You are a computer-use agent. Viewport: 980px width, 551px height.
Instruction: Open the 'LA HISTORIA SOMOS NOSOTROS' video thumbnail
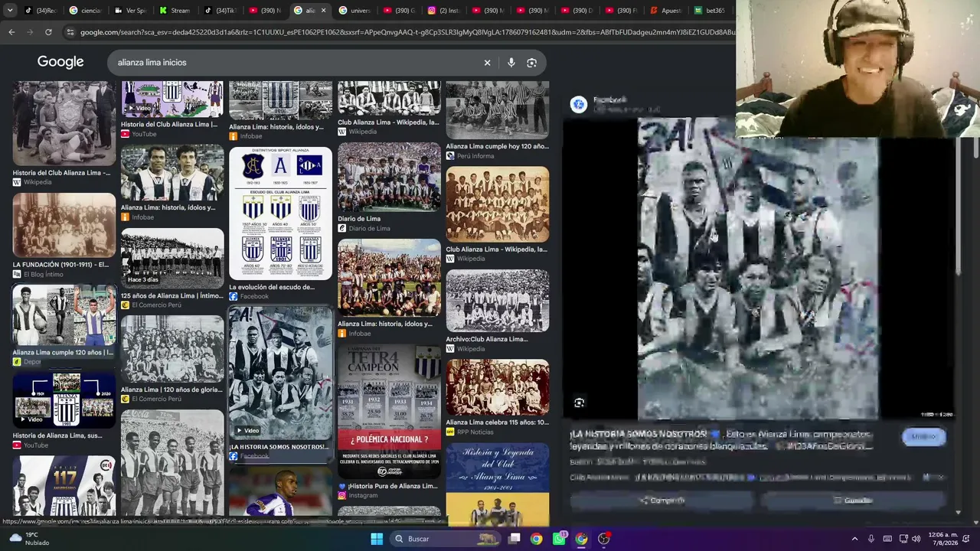[280, 373]
